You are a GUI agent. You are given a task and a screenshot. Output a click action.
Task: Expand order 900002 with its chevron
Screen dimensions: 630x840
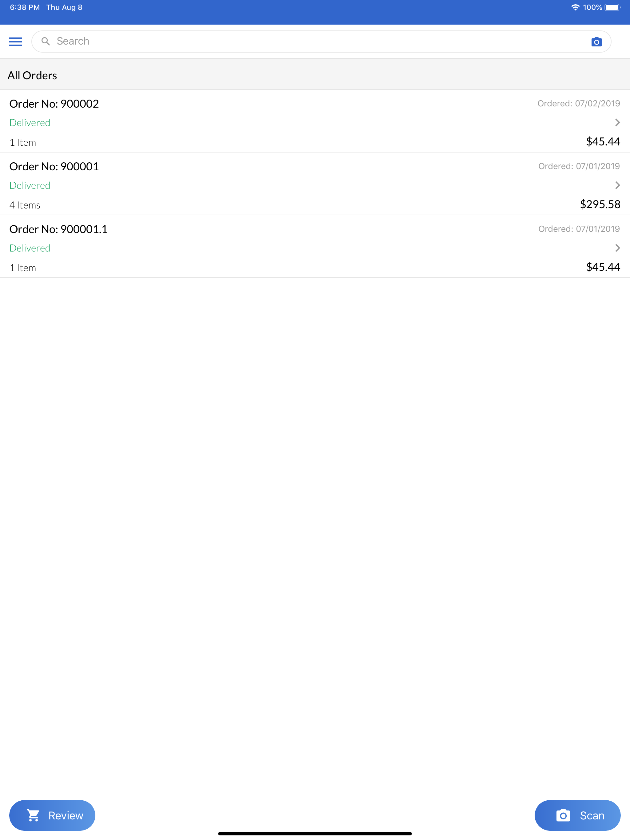click(x=617, y=122)
